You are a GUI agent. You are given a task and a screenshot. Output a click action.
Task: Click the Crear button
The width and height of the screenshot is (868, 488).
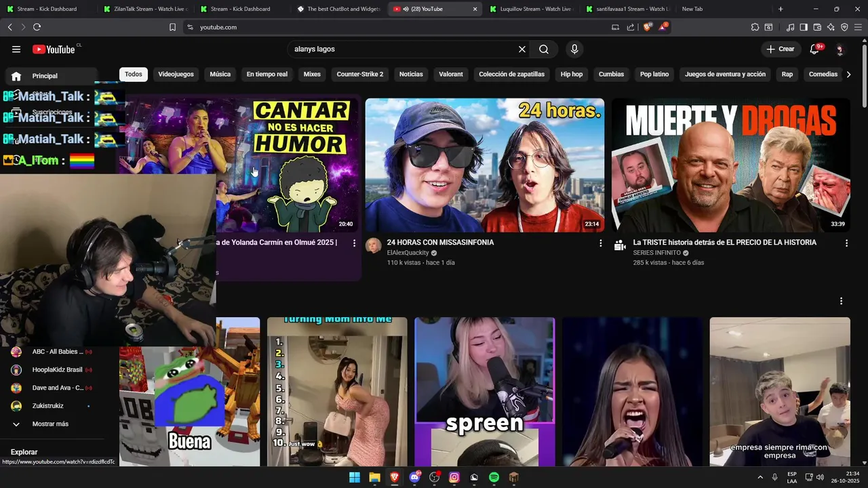coord(781,49)
